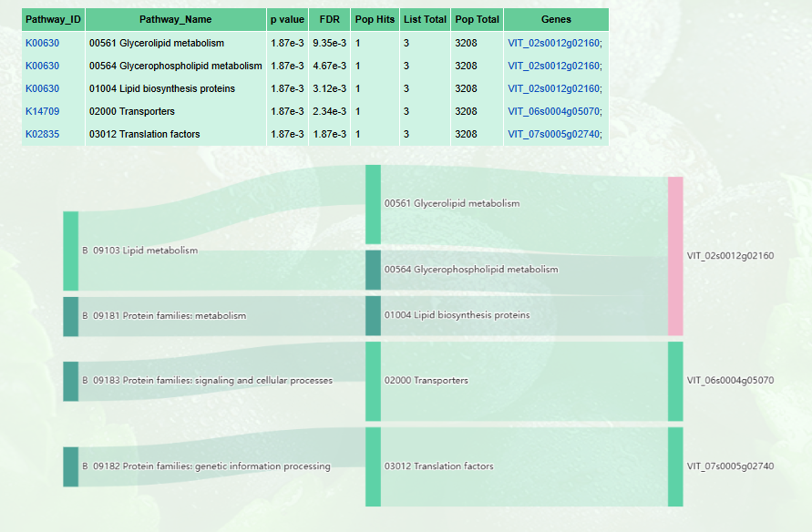812x532 pixels.
Task: Open gene link VIT_07s0005g02740 in the table
Action: (553, 134)
